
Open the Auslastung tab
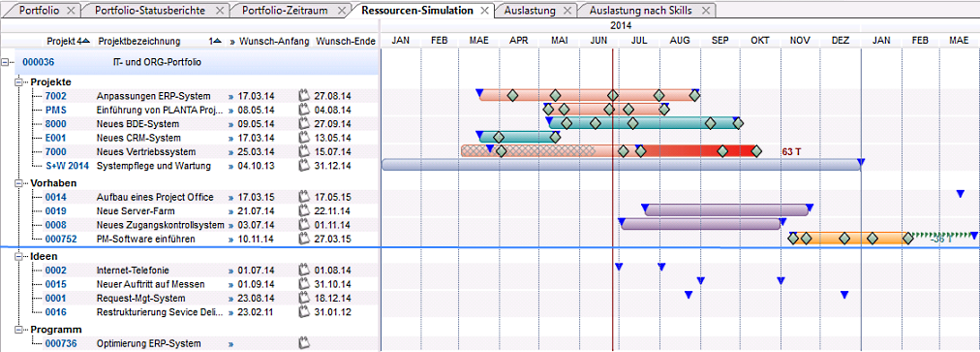[530, 11]
